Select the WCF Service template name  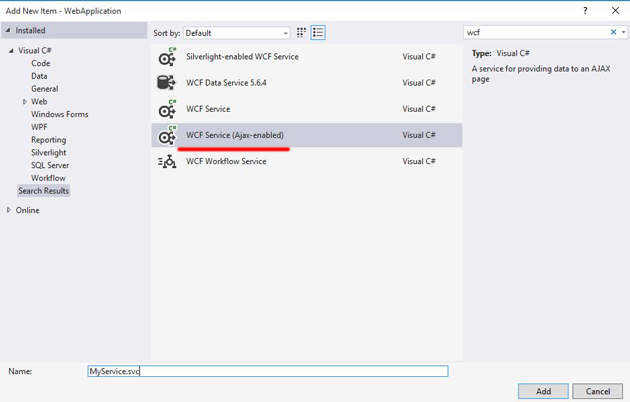point(208,109)
